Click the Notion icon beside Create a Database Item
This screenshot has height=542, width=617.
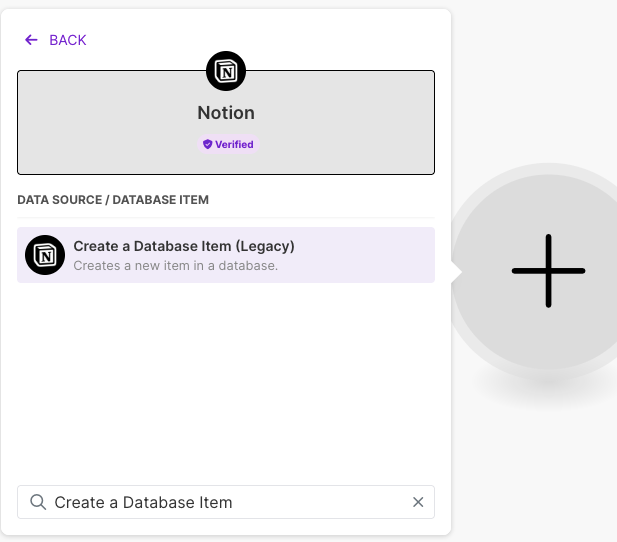[x=45, y=255]
